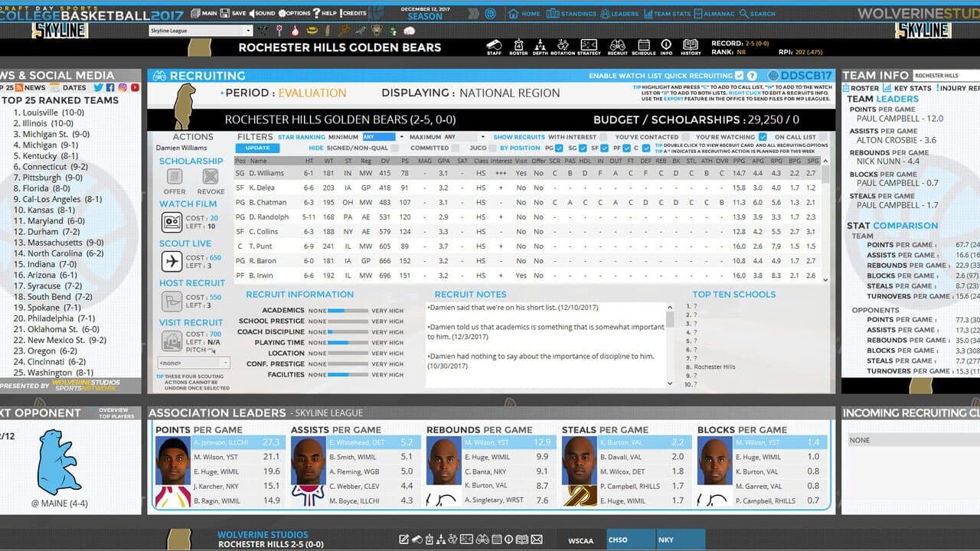Toggle the You're Watching checkbox
Viewport: 980px width, 551px height.
coord(763,137)
